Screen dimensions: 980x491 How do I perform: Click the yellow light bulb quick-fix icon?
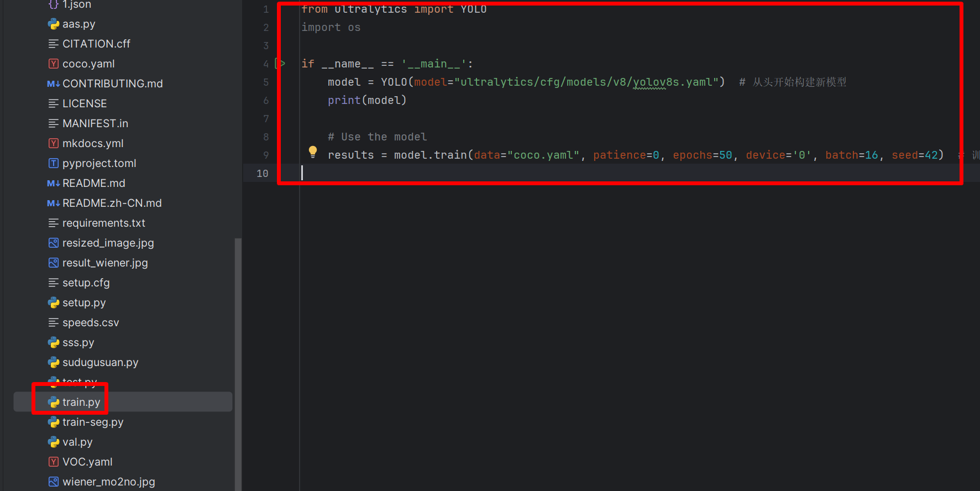313,152
